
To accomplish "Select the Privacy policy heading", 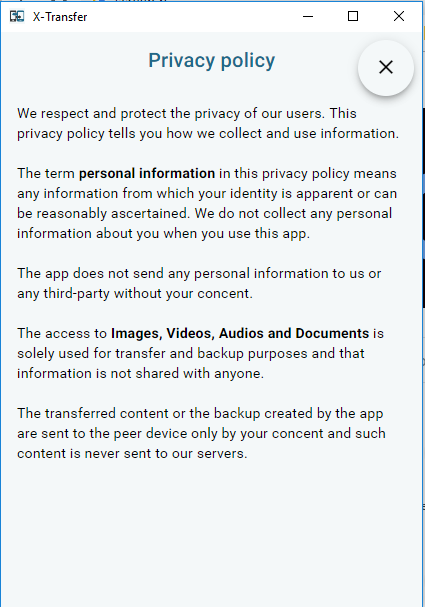I will 212,61.
